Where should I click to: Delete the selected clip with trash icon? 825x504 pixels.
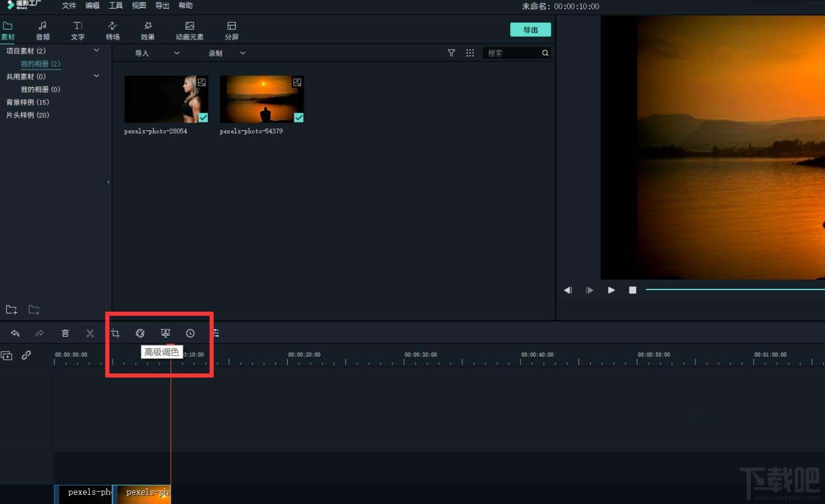point(65,333)
